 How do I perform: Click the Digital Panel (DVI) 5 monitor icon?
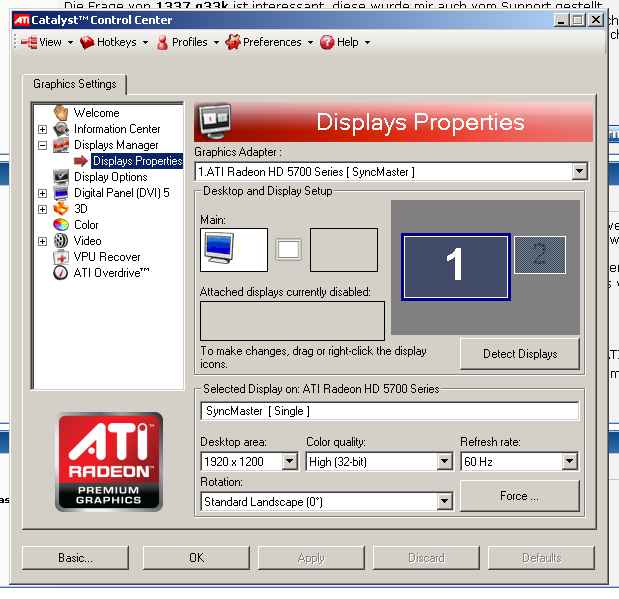coord(61,193)
